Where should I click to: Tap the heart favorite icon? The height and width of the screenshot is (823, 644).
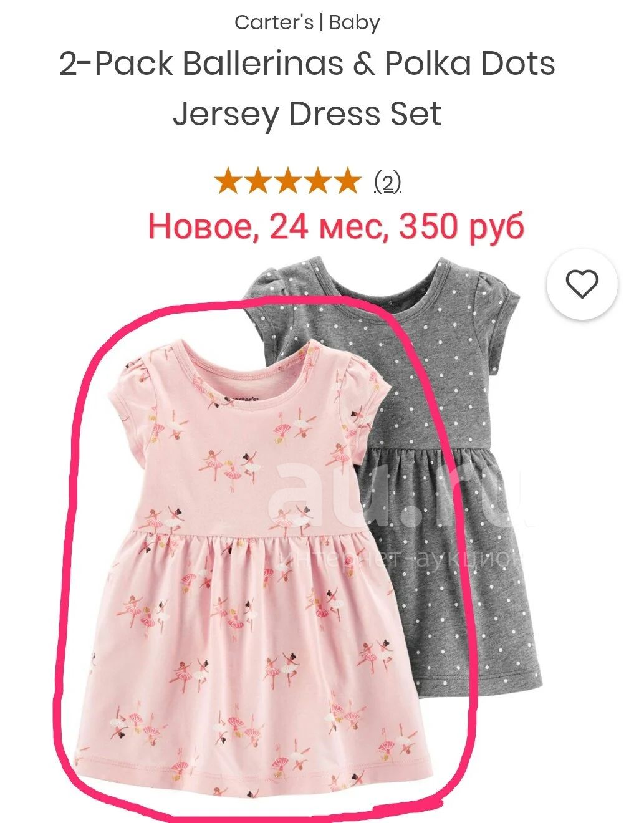tap(582, 284)
